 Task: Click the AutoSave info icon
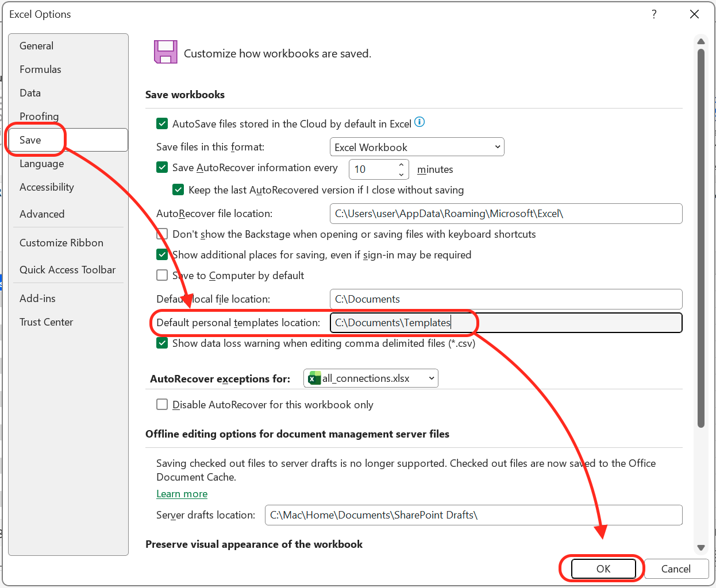(419, 122)
